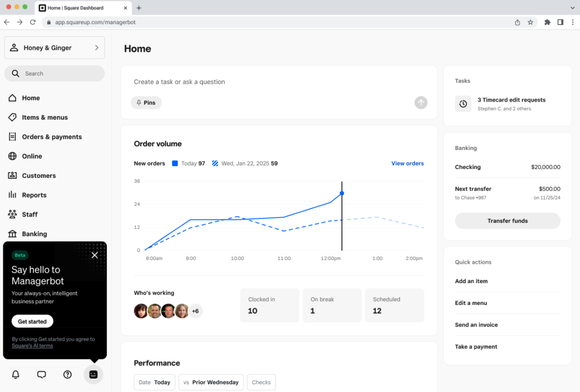Screen dimensions: 580x392
Task: Click the sidebar Search field
Action: (x=55, y=73)
